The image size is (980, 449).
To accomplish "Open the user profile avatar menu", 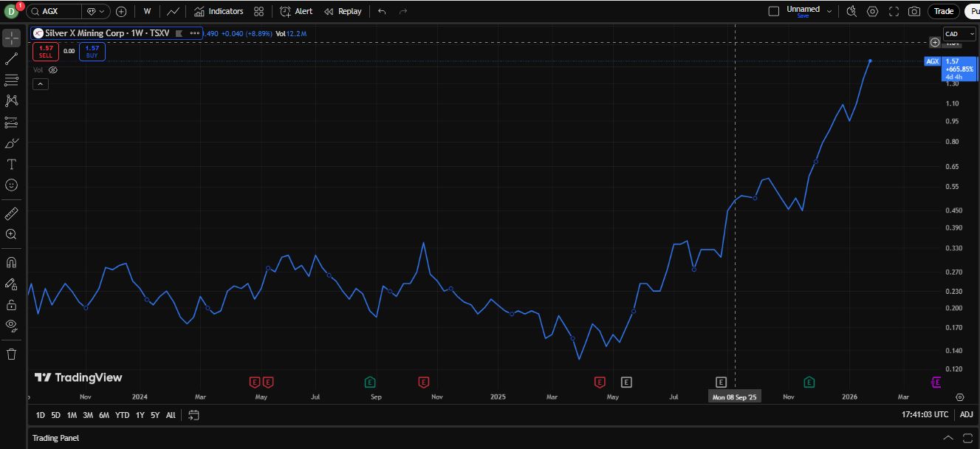I will [x=11, y=11].
